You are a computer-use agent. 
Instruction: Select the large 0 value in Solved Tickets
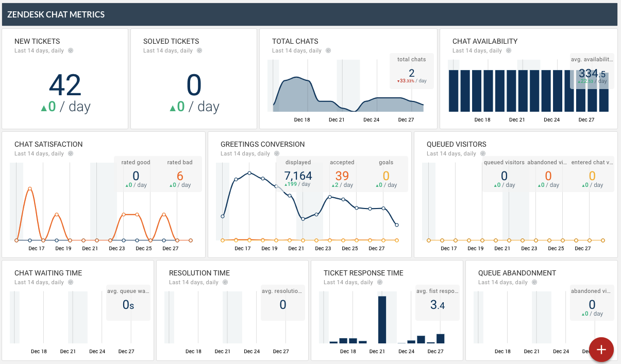(x=194, y=85)
